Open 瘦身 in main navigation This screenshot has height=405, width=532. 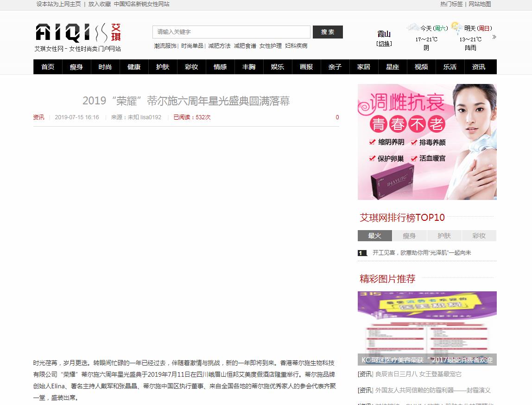click(x=76, y=67)
